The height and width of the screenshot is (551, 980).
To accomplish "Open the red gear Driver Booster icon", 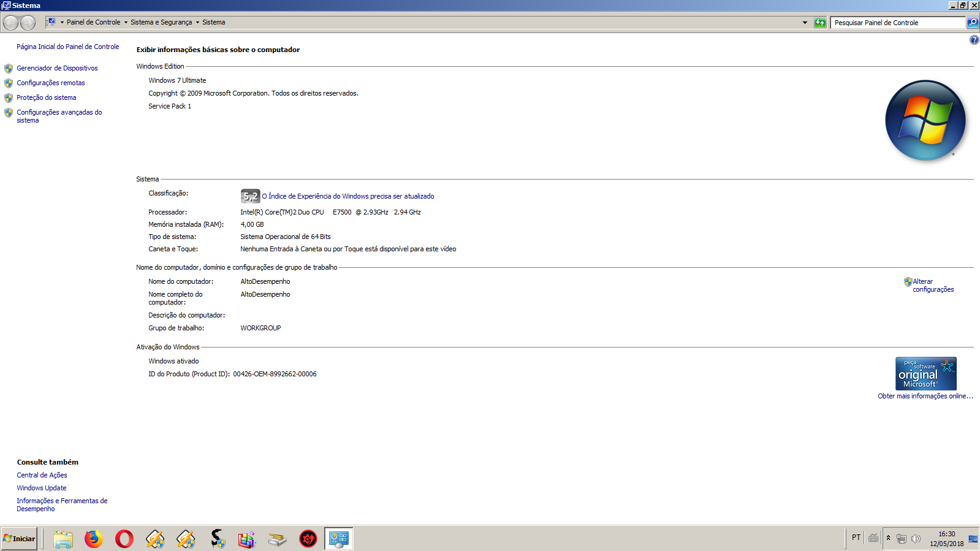I will tap(308, 539).
